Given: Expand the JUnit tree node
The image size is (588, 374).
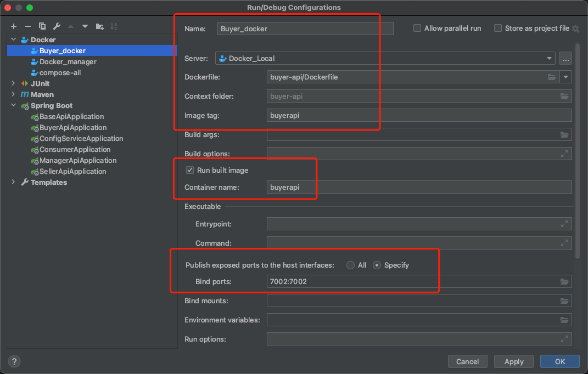Looking at the screenshot, I should point(14,84).
